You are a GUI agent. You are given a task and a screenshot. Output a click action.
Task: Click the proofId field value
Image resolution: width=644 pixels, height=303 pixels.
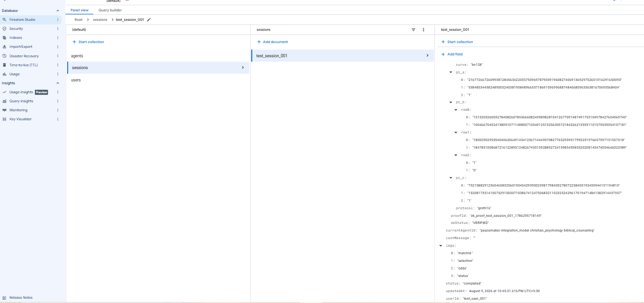coord(506,216)
